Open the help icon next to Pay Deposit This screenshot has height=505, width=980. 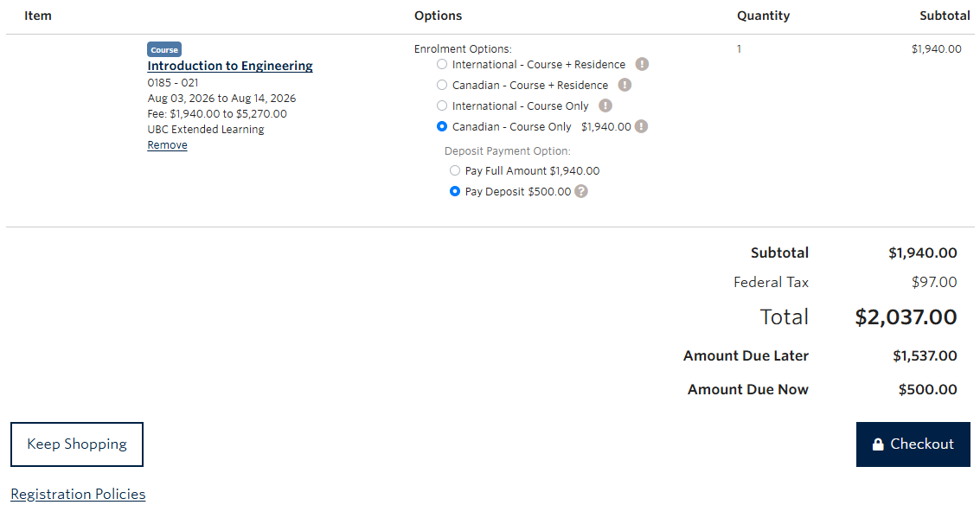click(x=581, y=191)
